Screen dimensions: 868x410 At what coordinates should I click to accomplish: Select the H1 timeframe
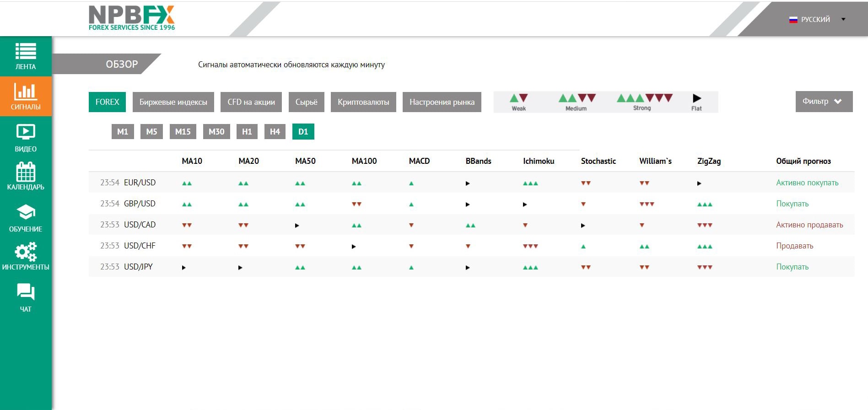(247, 131)
